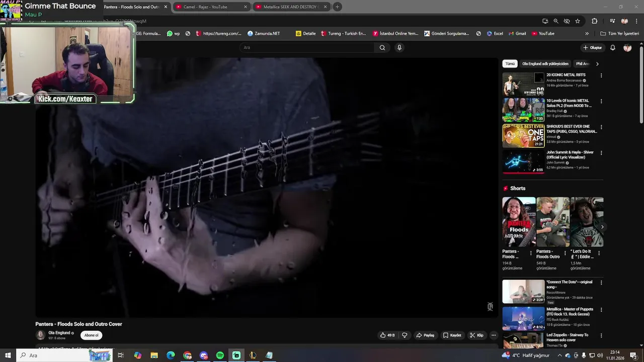Subscribe with the Abone ol button
This screenshot has width=644, height=362.
[x=92, y=335]
